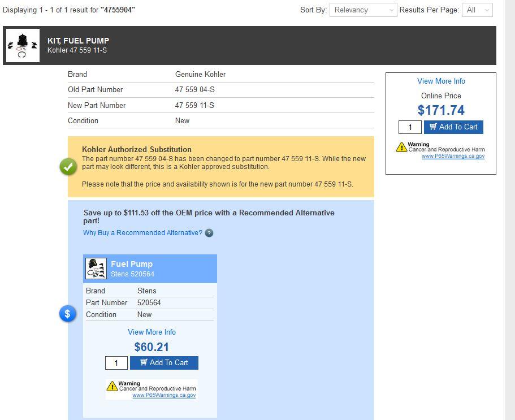The height and width of the screenshot is (420, 515).
Task: Click the warning triangle under $171.74 price
Action: tap(401, 147)
